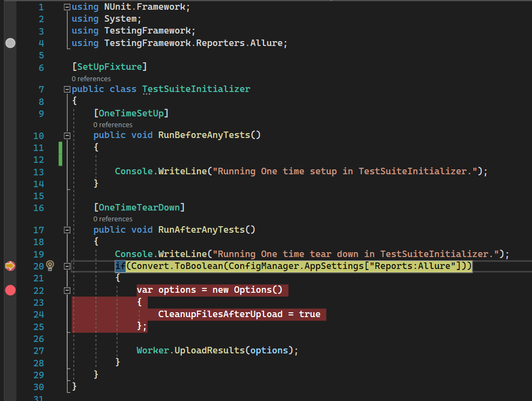The image size is (532, 401).
Task: Click var options declaration on line 22
Action: coord(166,290)
